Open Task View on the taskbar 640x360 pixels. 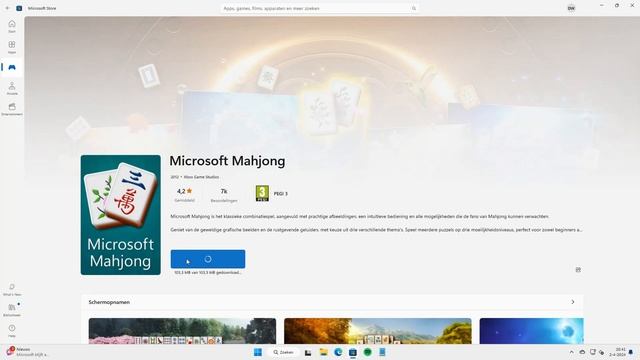[x=308, y=352]
